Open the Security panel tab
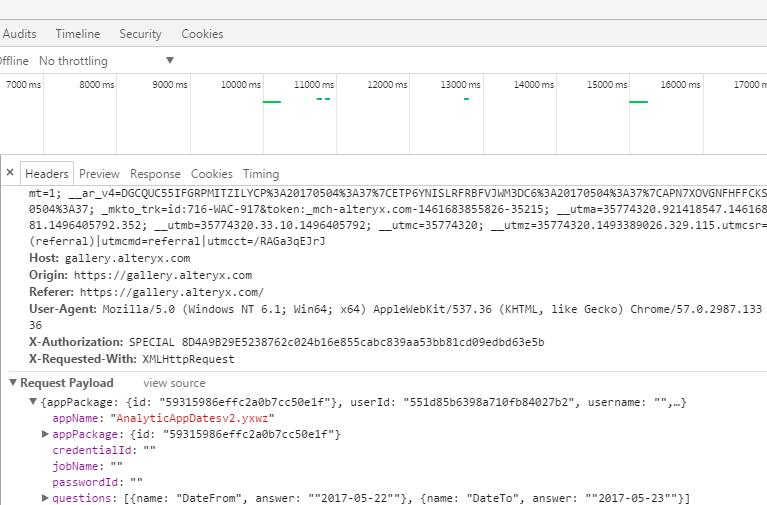The width and height of the screenshot is (767, 505). click(x=140, y=34)
